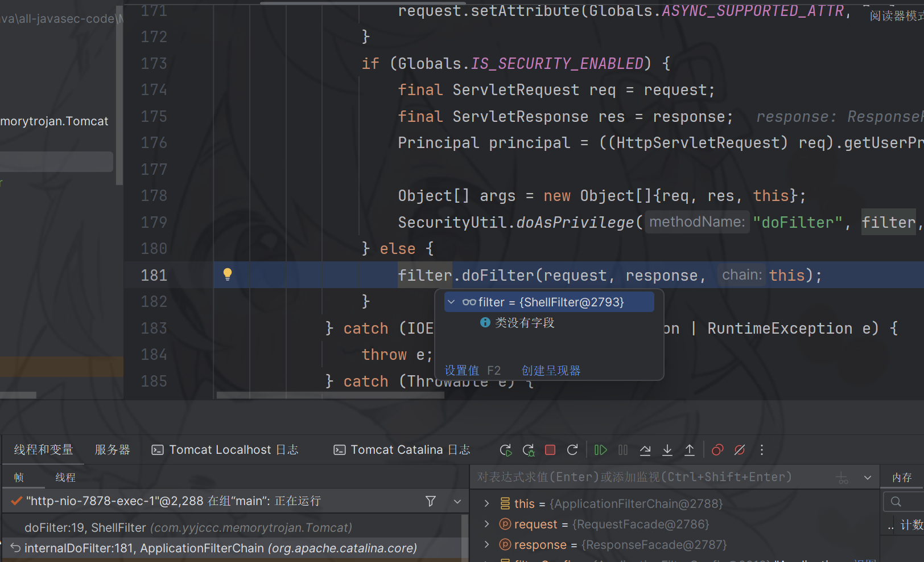Open the 服务器 tab

coord(112,450)
